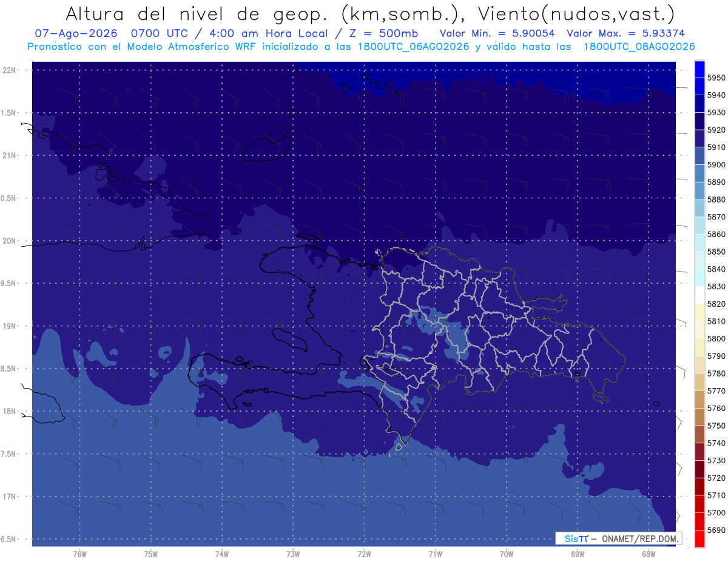Click the 5920 colorbar value
Image resolution: width=728 pixels, height=562 pixels.
(716, 130)
